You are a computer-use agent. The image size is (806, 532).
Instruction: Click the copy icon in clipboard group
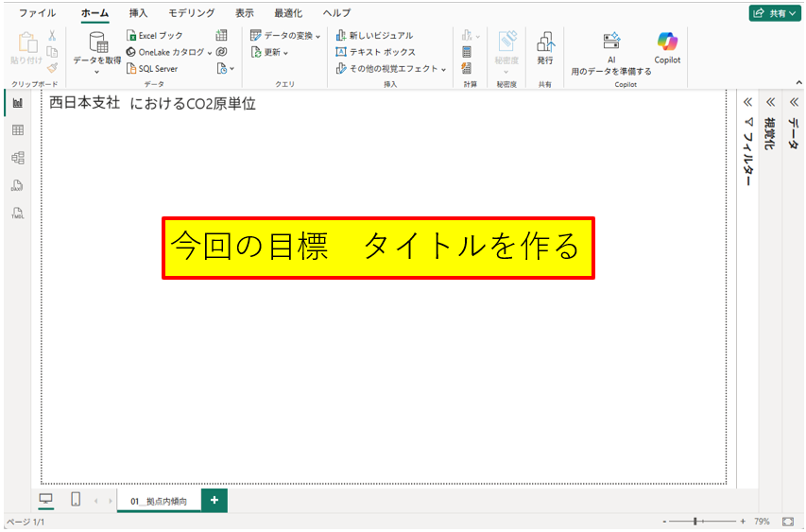click(x=52, y=52)
